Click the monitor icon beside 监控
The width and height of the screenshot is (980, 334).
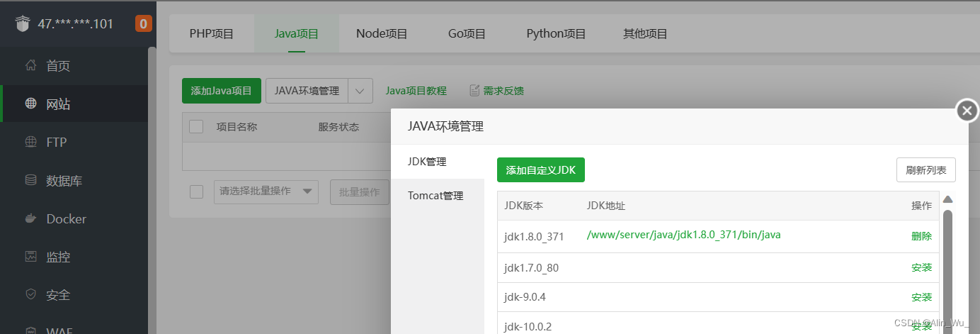click(30, 257)
